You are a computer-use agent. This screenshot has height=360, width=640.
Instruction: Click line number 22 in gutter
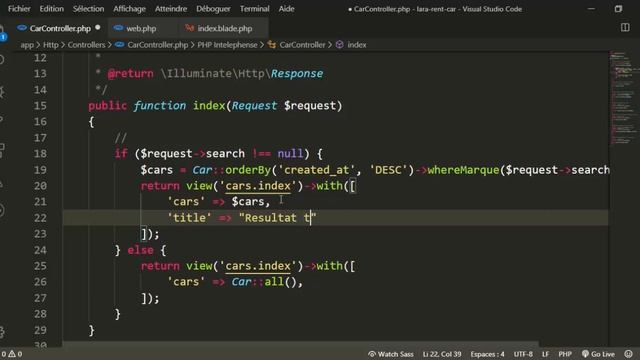tap(40, 218)
